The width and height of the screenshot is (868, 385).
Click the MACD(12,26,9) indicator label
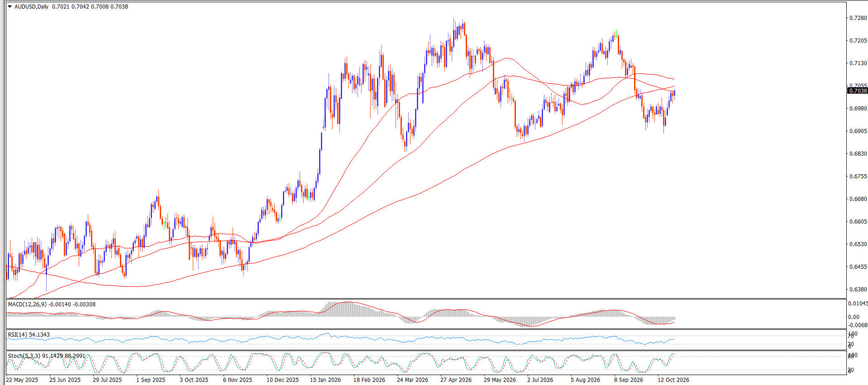[x=27, y=304]
